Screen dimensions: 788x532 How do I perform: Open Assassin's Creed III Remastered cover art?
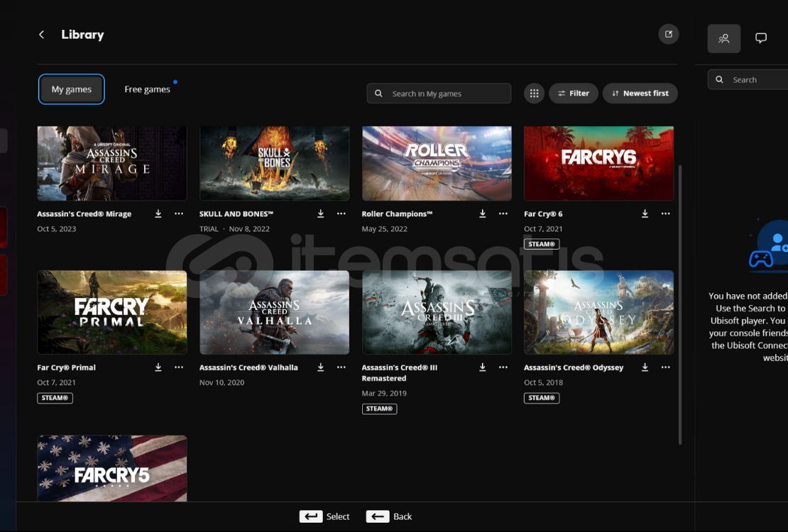click(x=437, y=313)
